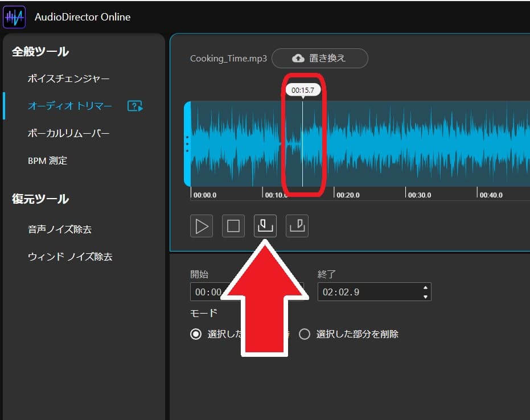Viewport: 530px width, 420px height.
Task: Click the 開始 time input field
Action: pyautogui.click(x=247, y=292)
